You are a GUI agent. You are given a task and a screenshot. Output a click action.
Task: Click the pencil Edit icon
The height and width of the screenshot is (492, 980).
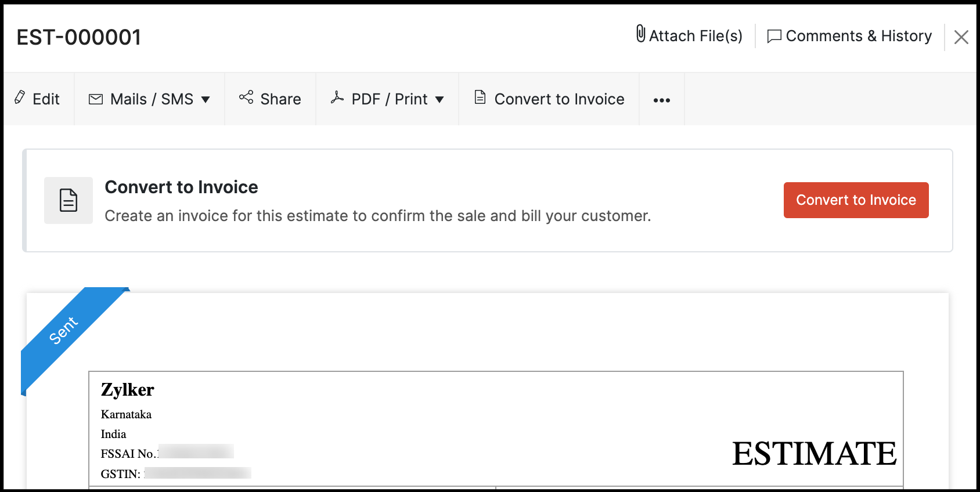20,97
